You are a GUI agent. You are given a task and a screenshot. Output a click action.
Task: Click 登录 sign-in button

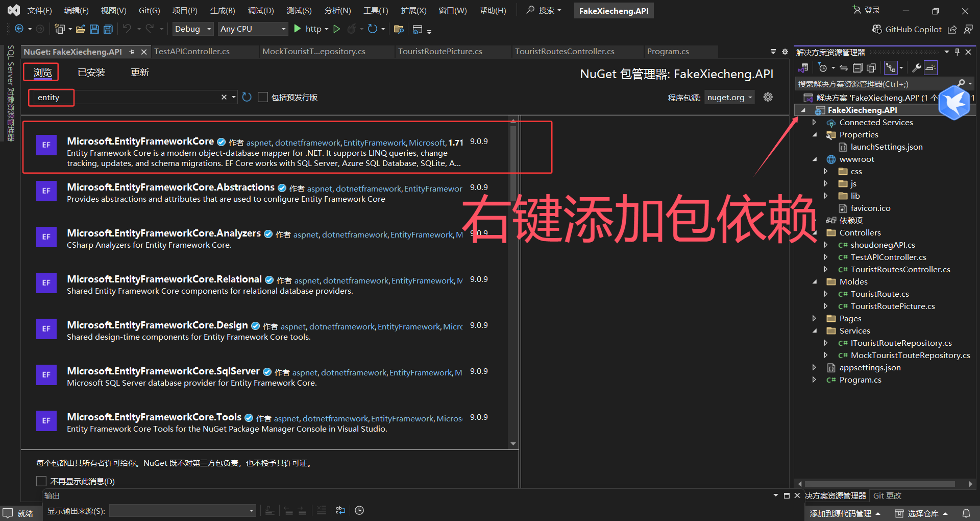click(866, 10)
